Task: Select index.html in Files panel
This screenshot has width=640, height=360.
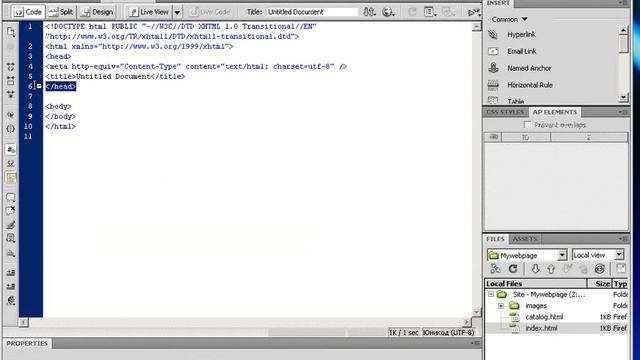Action: 541,328
